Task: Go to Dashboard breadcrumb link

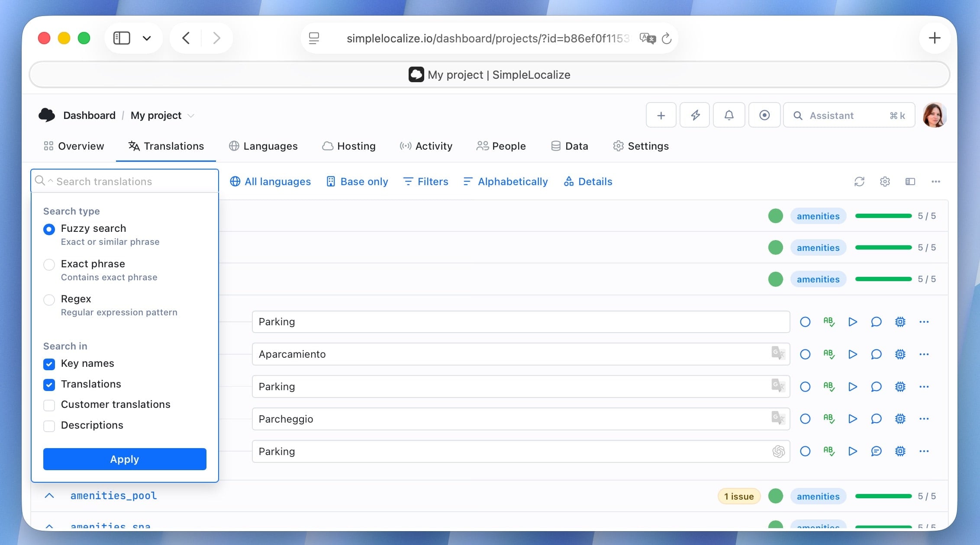Action: pos(89,115)
